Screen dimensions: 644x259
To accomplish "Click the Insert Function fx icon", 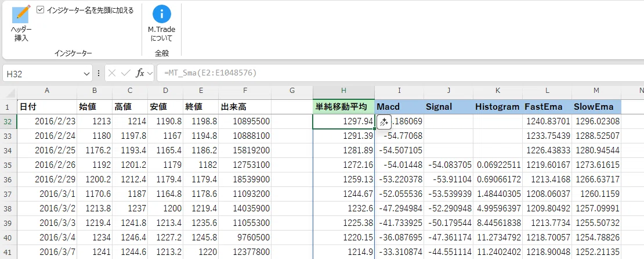I will [x=140, y=74].
